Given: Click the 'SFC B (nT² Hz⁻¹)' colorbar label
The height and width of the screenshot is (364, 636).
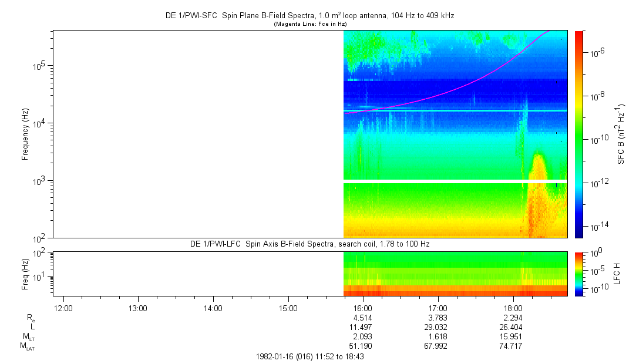Looking at the screenshot, I should coord(620,134).
